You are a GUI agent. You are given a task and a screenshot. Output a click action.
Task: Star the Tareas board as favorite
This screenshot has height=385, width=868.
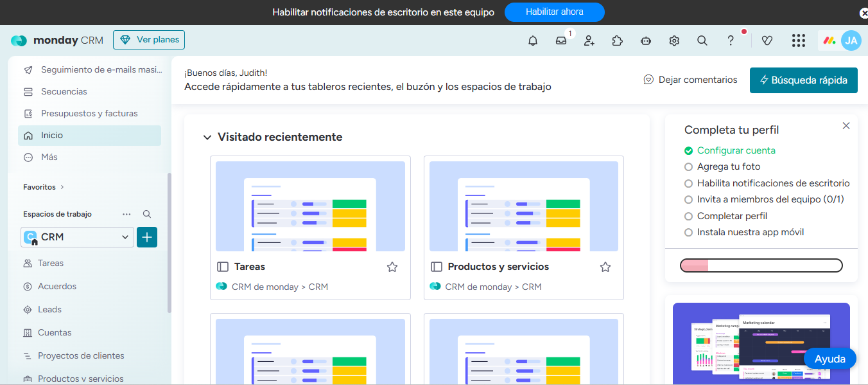[392, 267]
